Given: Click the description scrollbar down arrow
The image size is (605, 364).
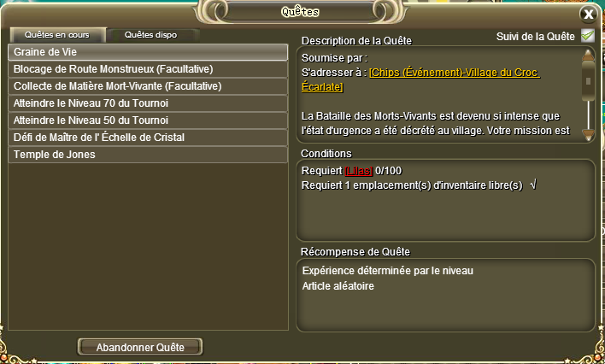Looking at the screenshot, I should 588,135.
